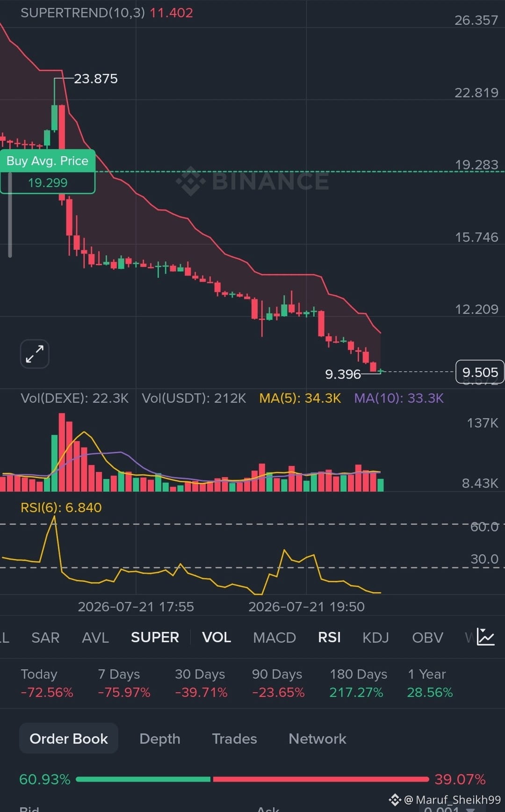The width and height of the screenshot is (505, 812).
Task: Tap the RSI(6) value label
Action: click(61, 507)
